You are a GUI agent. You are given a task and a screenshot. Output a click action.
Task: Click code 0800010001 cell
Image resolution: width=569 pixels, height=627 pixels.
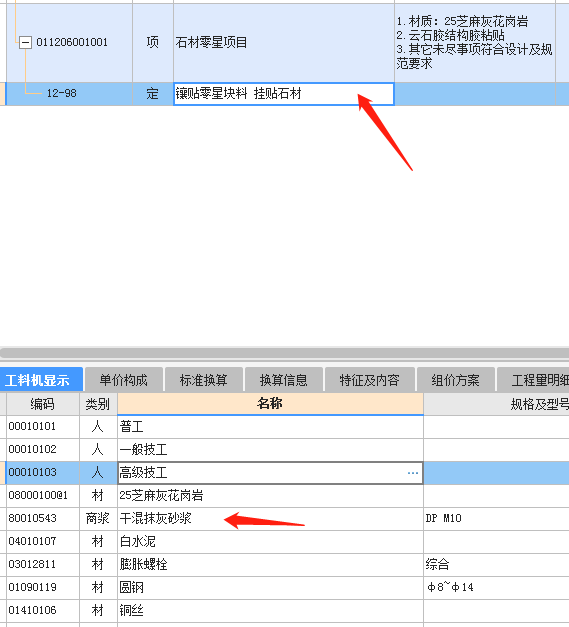(x=42, y=496)
